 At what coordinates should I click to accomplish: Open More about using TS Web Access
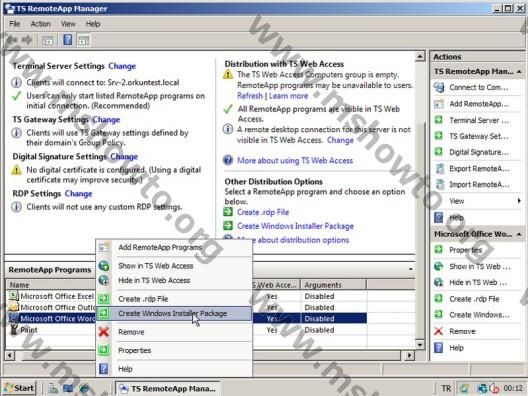tap(295, 161)
